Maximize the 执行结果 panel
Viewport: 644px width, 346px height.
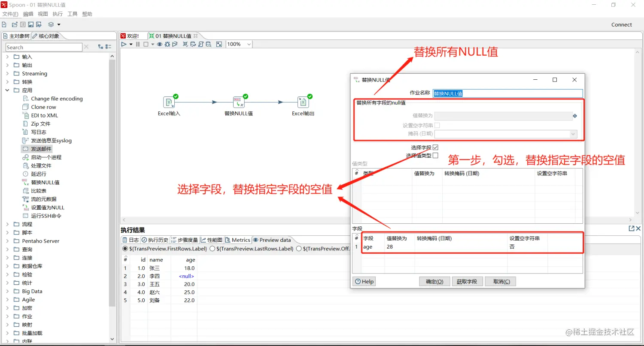point(632,229)
